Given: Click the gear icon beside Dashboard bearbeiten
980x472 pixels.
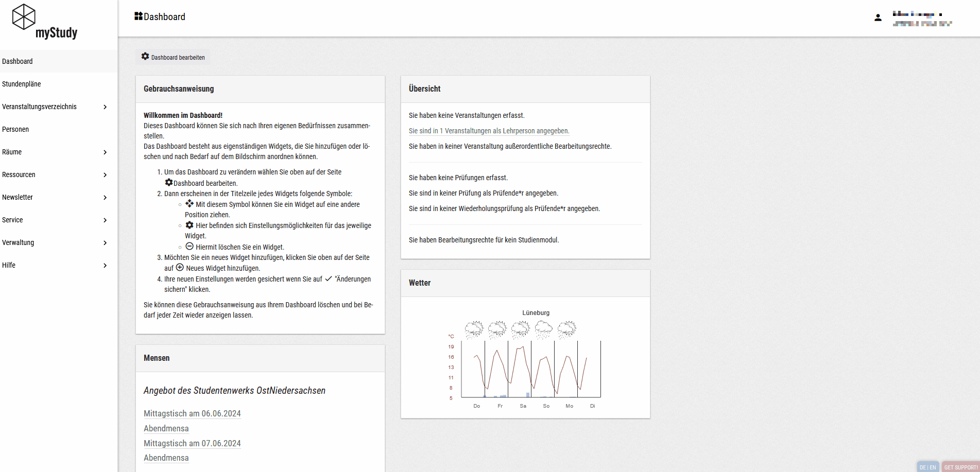Looking at the screenshot, I should [x=145, y=56].
